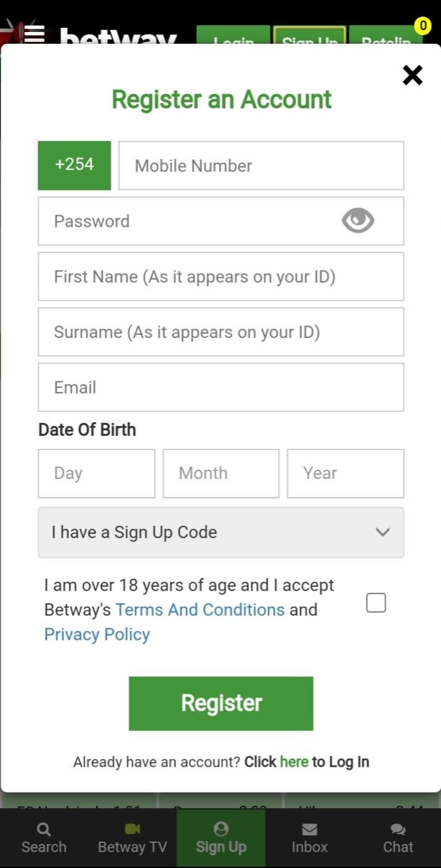Open the hamburger menu icon
This screenshot has height=868, width=441.
35,34
